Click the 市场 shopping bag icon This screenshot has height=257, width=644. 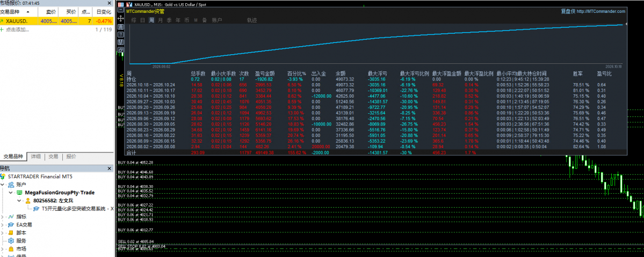(11, 249)
